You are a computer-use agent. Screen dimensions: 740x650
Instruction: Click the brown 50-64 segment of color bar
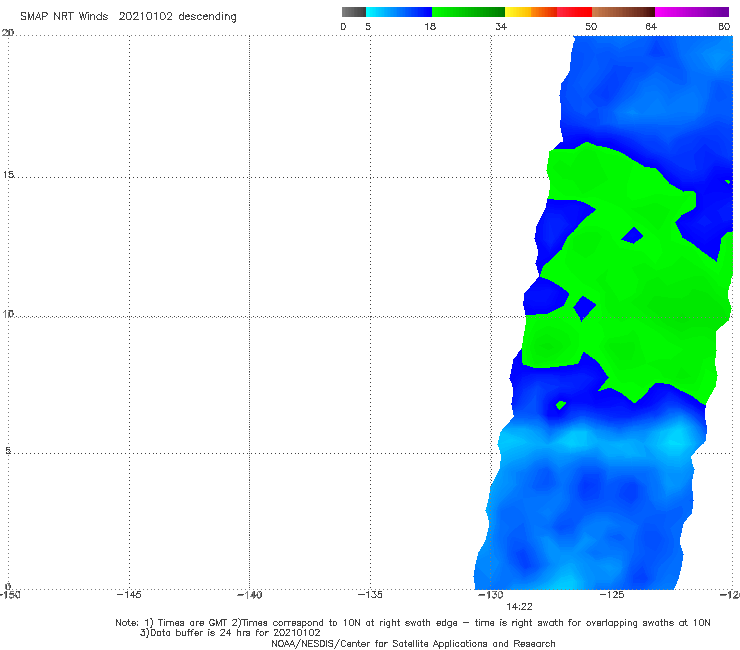[x=623, y=12]
